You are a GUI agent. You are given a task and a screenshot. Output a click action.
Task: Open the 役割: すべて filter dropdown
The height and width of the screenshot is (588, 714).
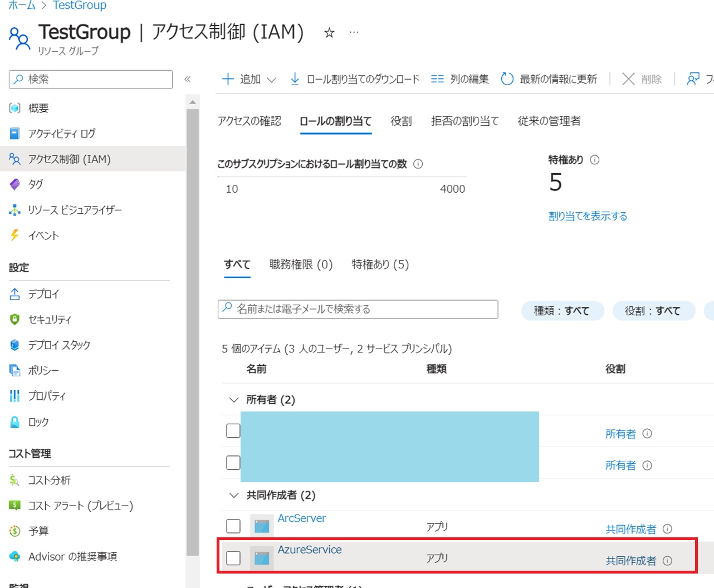coord(654,311)
